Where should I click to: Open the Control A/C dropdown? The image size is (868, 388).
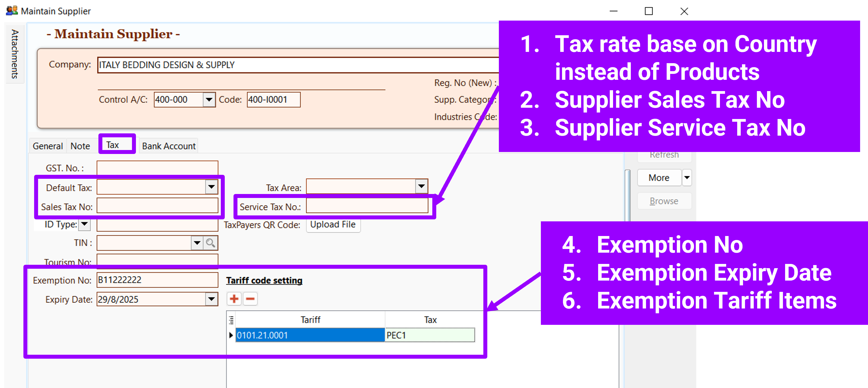point(209,100)
